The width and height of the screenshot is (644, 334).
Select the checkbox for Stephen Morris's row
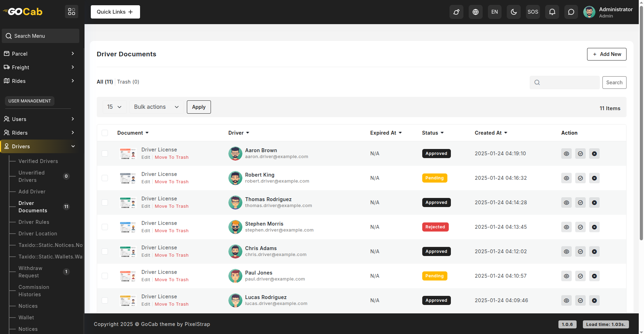pyautogui.click(x=105, y=227)
